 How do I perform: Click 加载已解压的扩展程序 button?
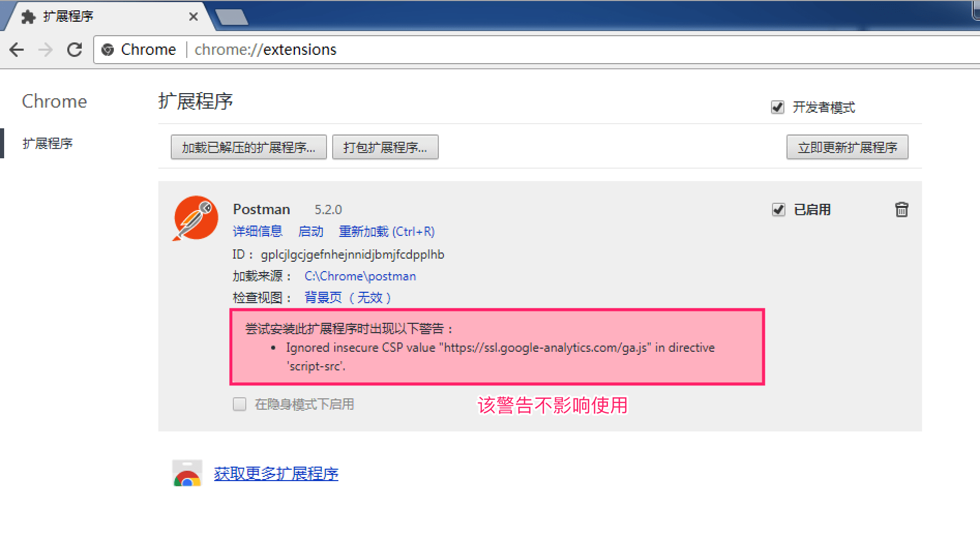tap(248, 147)
